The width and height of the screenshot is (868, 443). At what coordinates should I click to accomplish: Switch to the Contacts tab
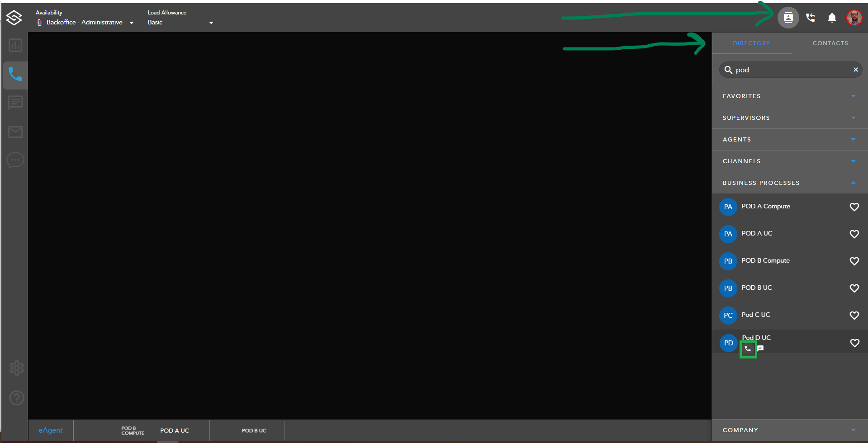[830, 43]
